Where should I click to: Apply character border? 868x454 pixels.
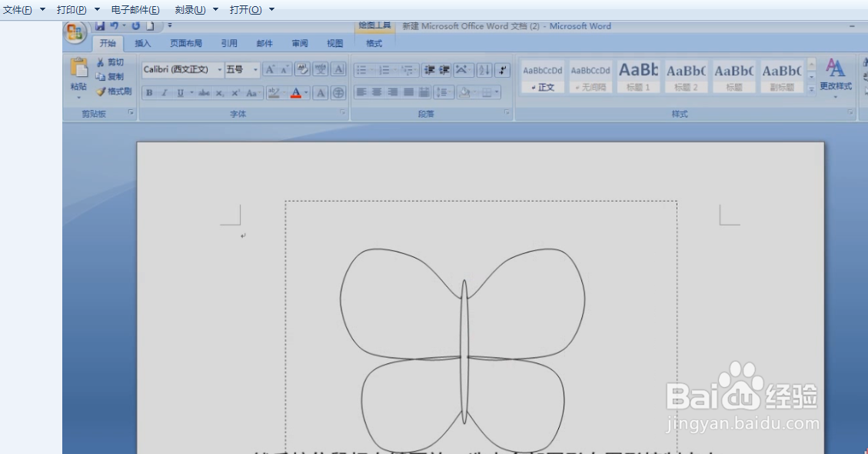click(x=338, y=69)
